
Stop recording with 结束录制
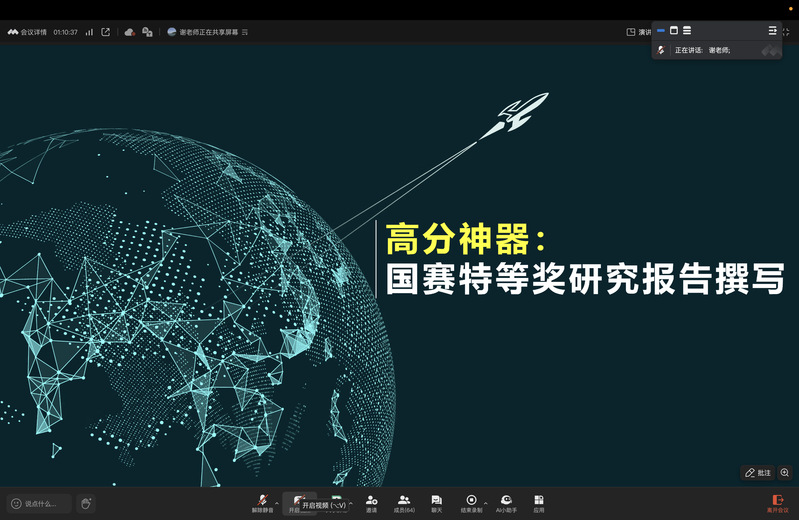(471, 502)
